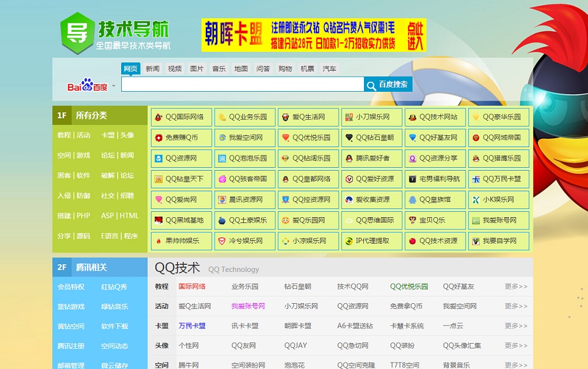Click icon next to QQ资源分享

tap(413, 158)
